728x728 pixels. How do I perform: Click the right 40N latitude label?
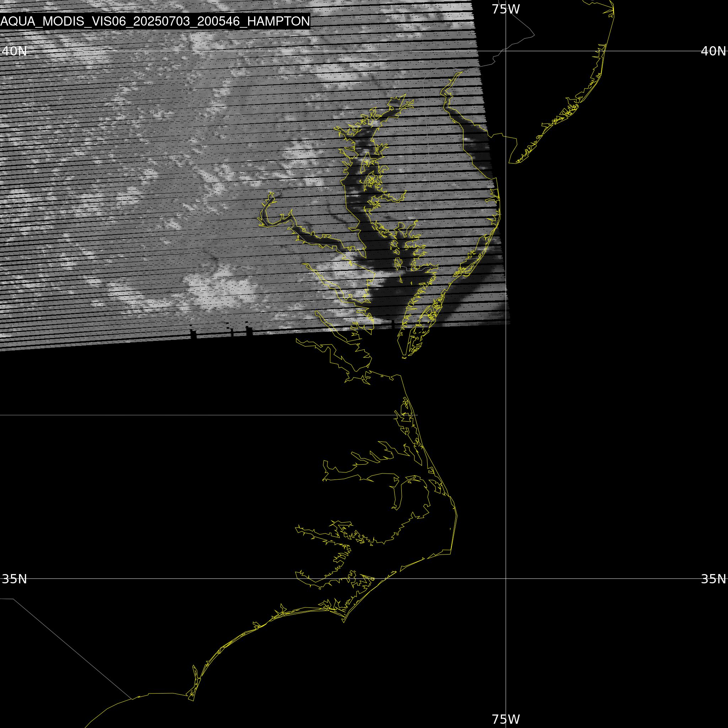(713, 51)
